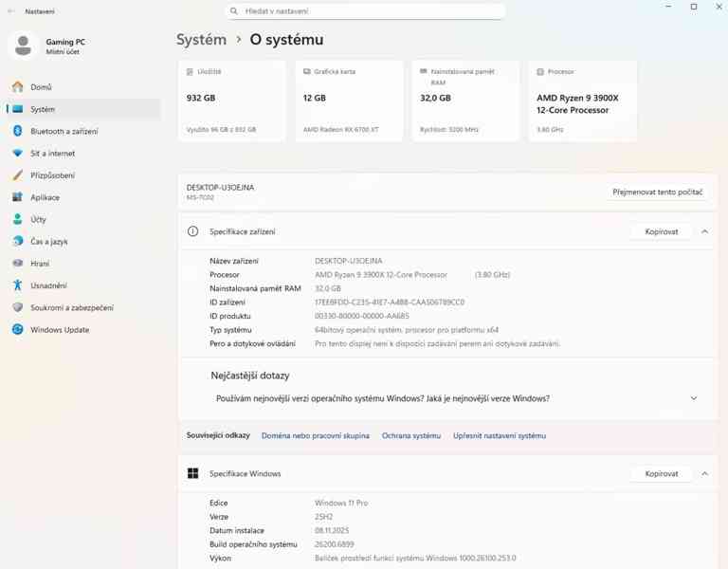Open Windows Update settings

(82, 329)
